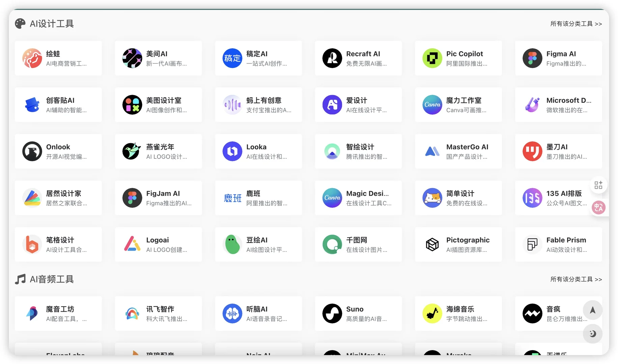This screenshot has width=618, height=364.
Task: Open the Magic Design tool link
Action: pos(359,198)
